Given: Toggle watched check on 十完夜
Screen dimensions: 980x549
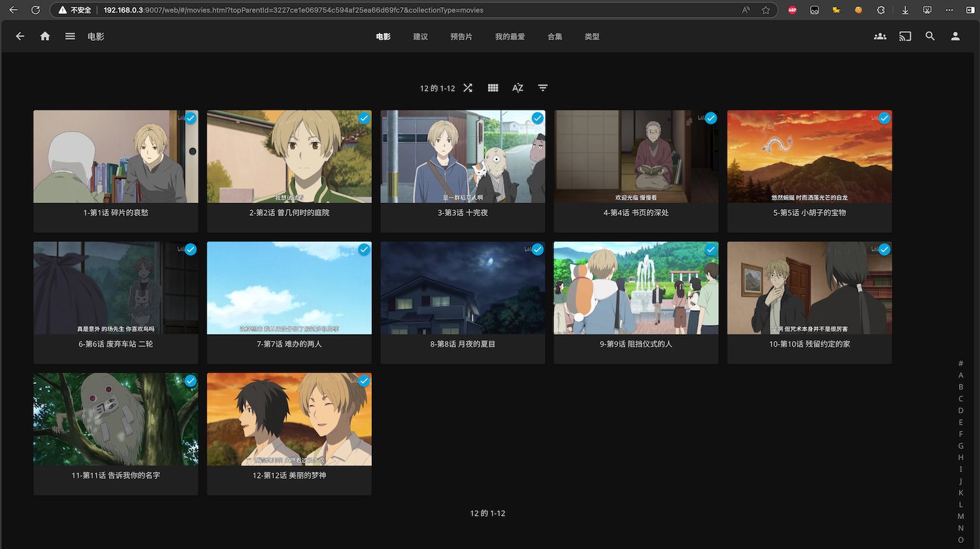Looking at the screenshot, I should tap(538, 118).
